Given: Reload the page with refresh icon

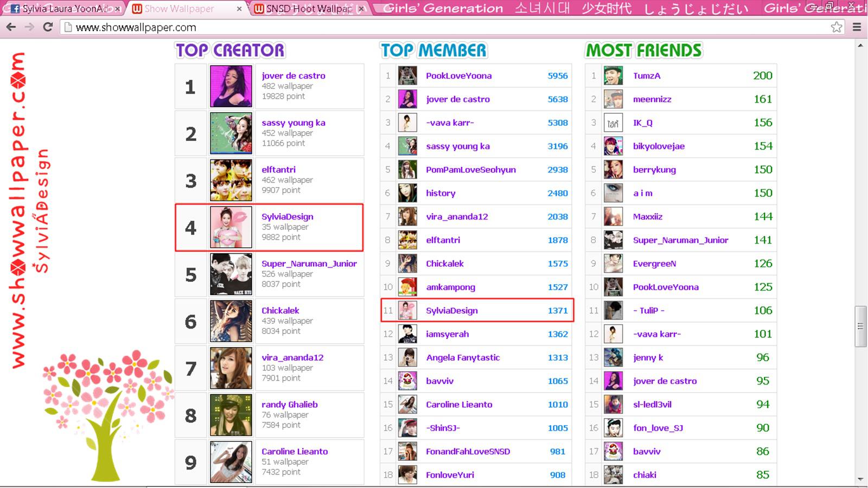Looking at the screenshot, I should [x=48, y=27].
